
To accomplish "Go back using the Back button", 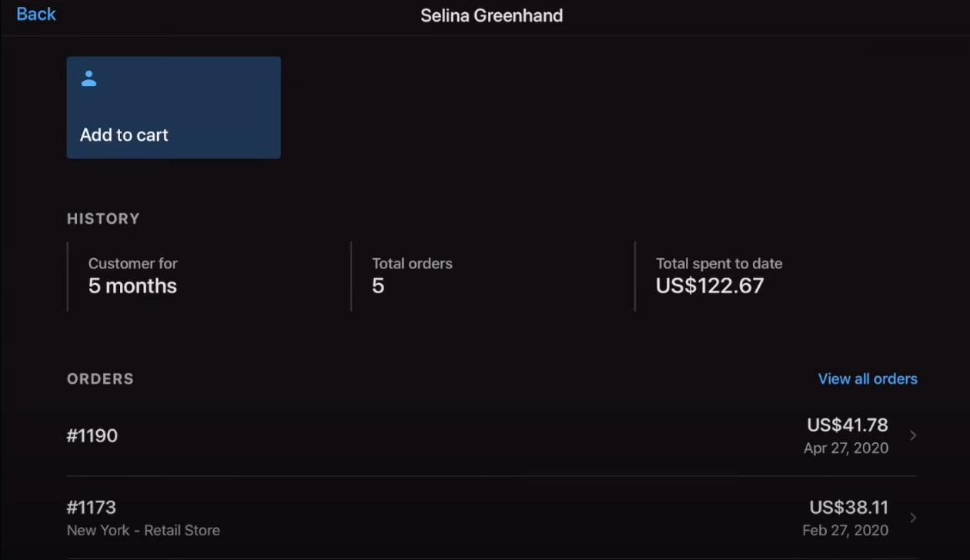I will (36, 14).
